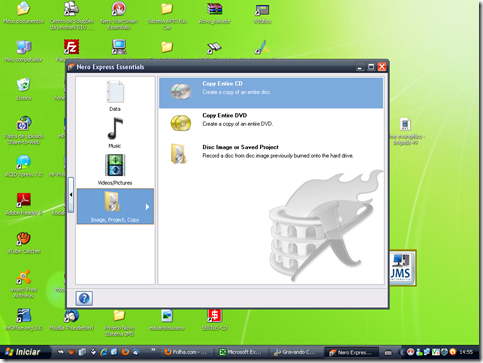This screenshot has width=483, height=363.
Task: Open the Meus documentos desktop icon
Action: click(23, 13)
